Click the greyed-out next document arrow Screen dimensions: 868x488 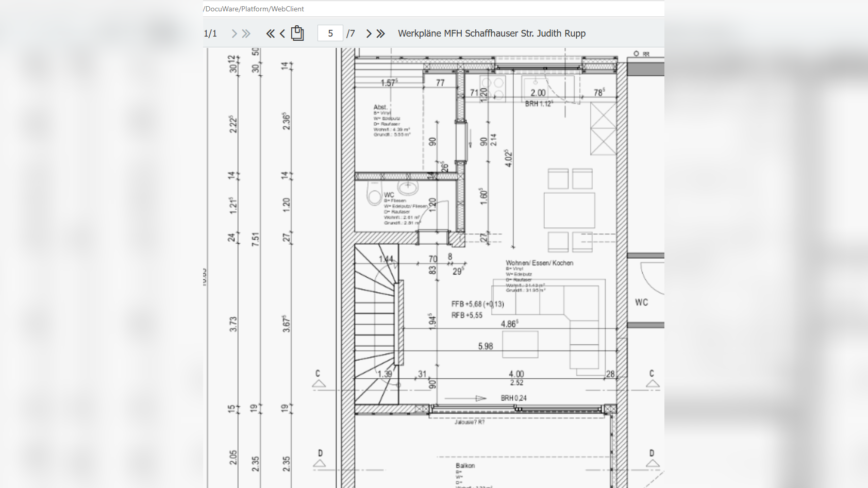pyautogui.click(x=234, y=33)
